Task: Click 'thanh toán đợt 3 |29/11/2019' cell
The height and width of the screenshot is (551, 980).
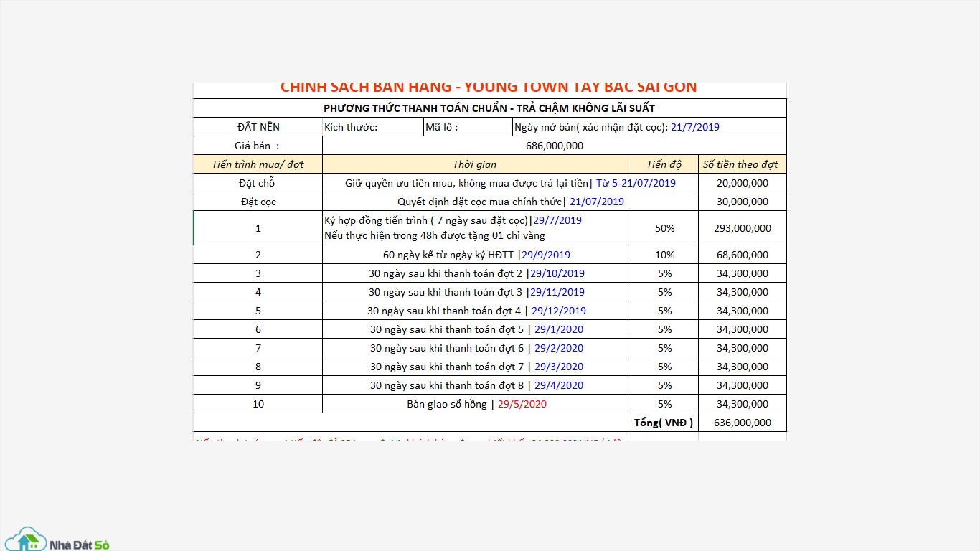Action: coord(477,292)
